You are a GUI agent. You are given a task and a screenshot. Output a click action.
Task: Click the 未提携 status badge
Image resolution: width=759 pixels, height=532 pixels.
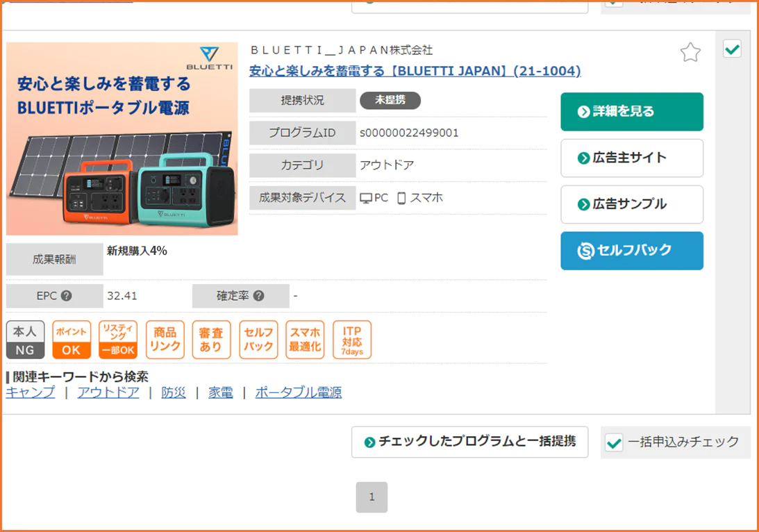point(390,100)
